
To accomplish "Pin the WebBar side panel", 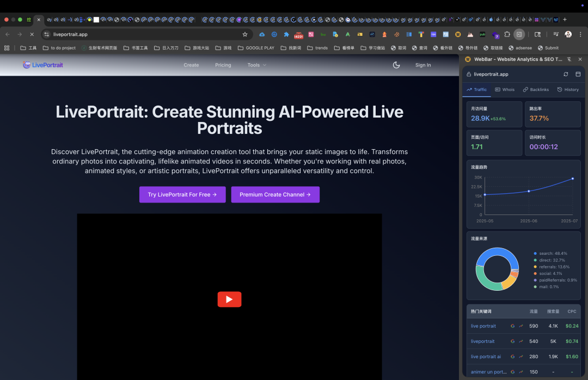I will click(x=569, y=59).
